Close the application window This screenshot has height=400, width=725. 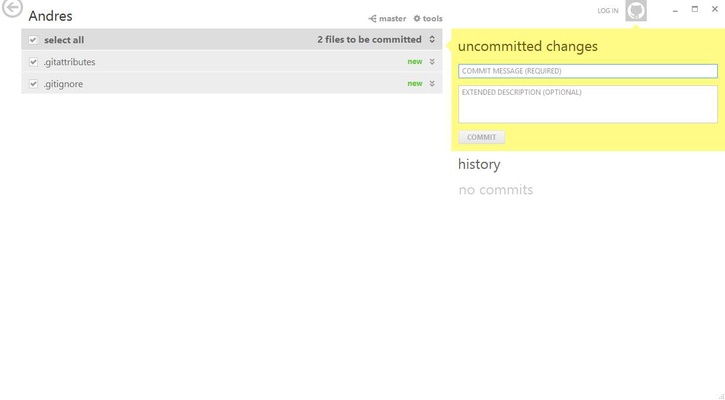tap(714, 9)
